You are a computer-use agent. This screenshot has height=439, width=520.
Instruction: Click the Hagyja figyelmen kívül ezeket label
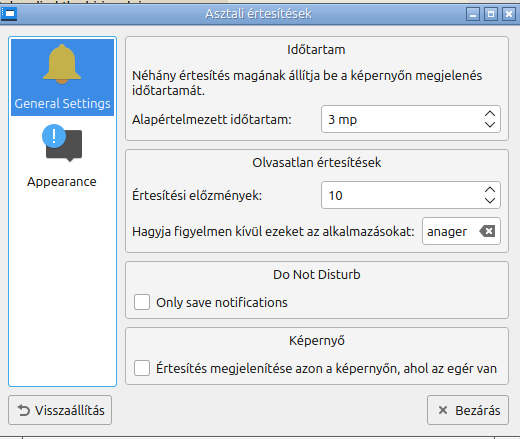pyautogui.click(x=273, y=231)
